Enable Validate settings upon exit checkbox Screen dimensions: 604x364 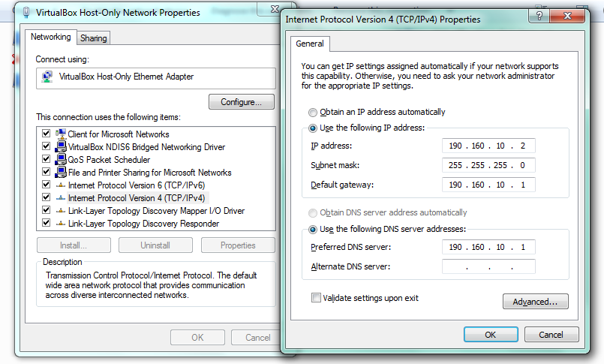click(x=316, y=298)
